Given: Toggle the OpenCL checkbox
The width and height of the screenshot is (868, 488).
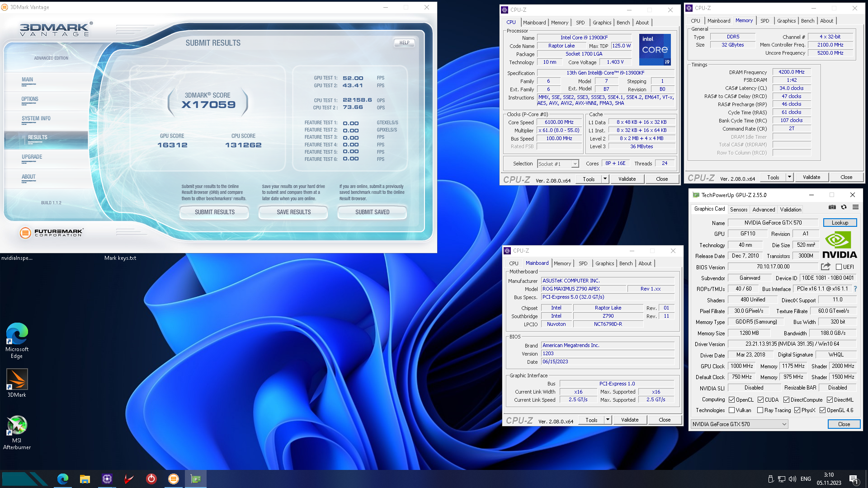Looking at the screenshot, I should pyautogui.click(x=731, y=400).
